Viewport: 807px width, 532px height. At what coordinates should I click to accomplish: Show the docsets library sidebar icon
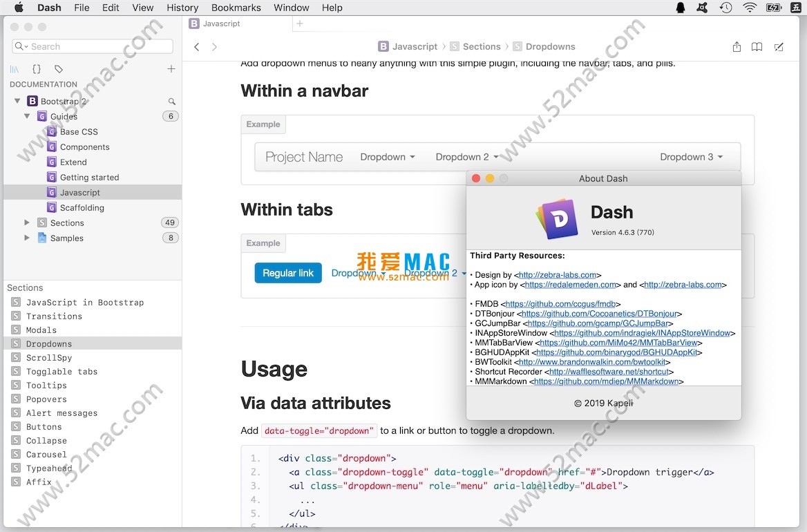point(15,69)
